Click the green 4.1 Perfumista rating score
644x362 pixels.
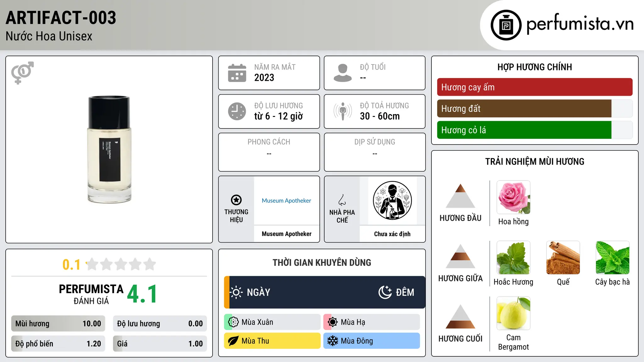point(142,294)
